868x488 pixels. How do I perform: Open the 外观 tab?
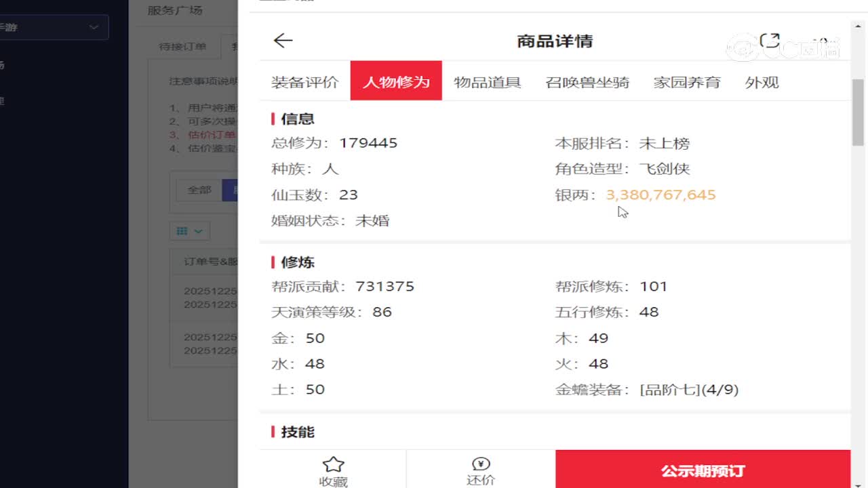(762, 82)
